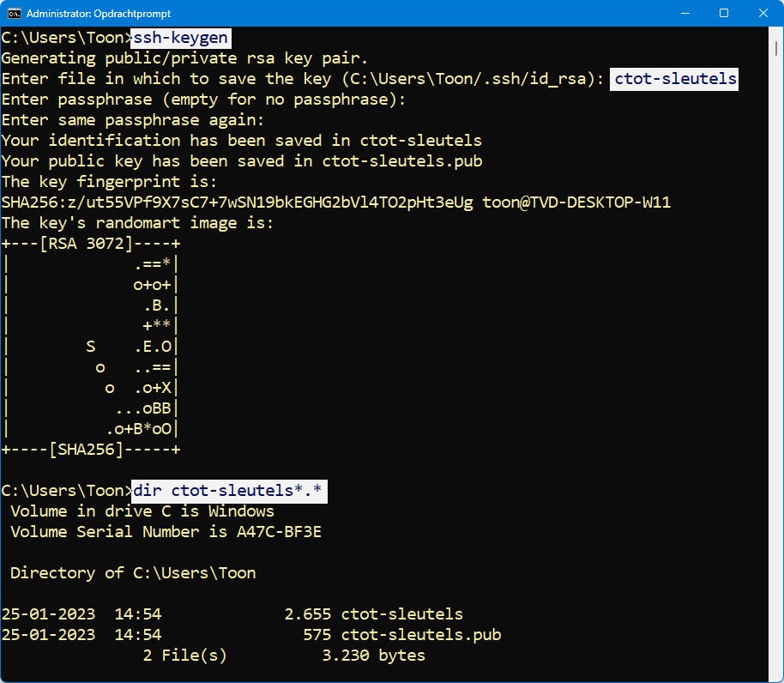Close the Administrator Opdrachtprompt window
The height and width of the screenshot is (683, 784).
point(762,14)
